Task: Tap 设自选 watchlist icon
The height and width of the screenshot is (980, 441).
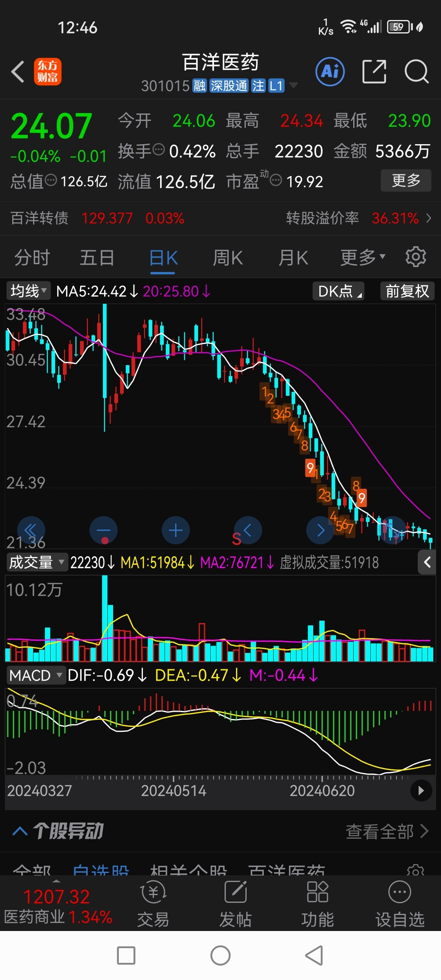Action: coord(400,903)
